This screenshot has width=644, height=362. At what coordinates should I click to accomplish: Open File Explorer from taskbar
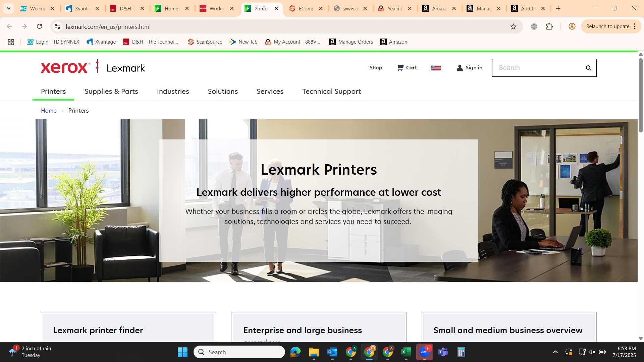pyautogui.click(x=314, y=352)
